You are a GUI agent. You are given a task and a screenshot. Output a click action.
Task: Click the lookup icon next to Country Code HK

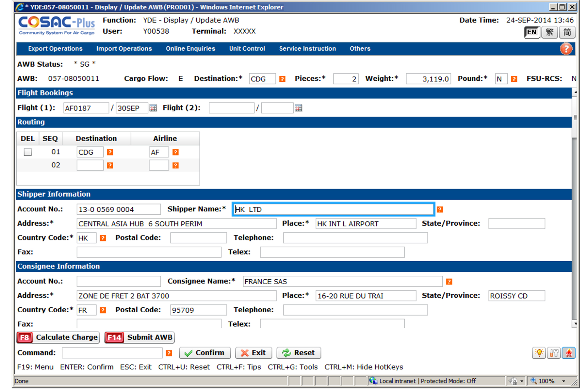pos(103,238)
